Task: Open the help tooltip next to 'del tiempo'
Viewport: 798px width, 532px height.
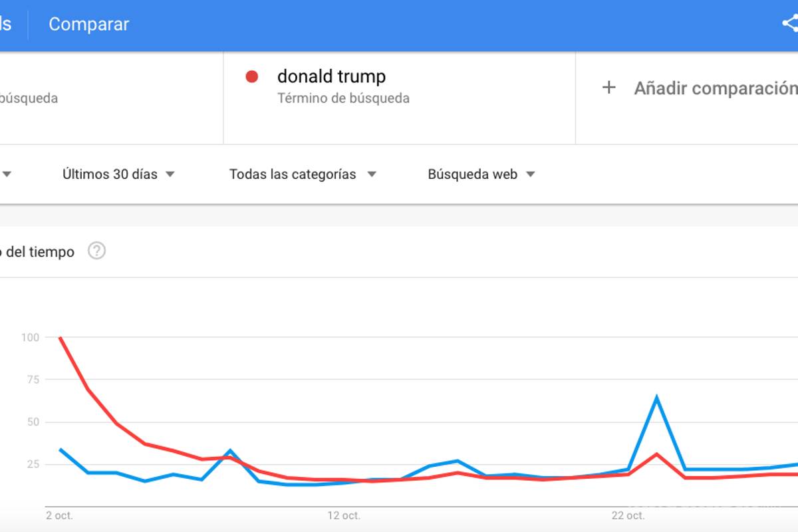Action: pos(96,251)
